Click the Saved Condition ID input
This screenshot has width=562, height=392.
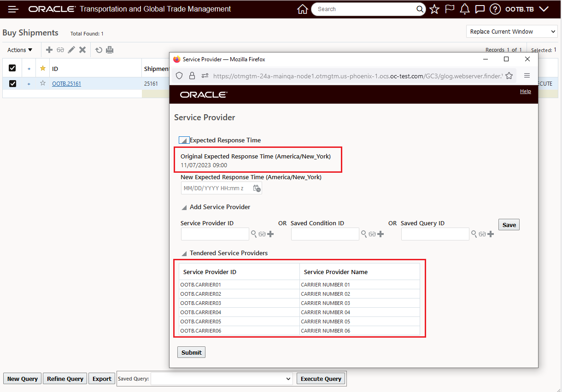pyautogui.click(x=325, y=234)
